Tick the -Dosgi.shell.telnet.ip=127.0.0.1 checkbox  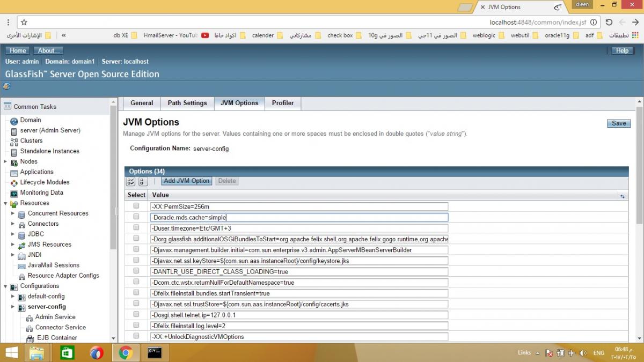(136, 315)
